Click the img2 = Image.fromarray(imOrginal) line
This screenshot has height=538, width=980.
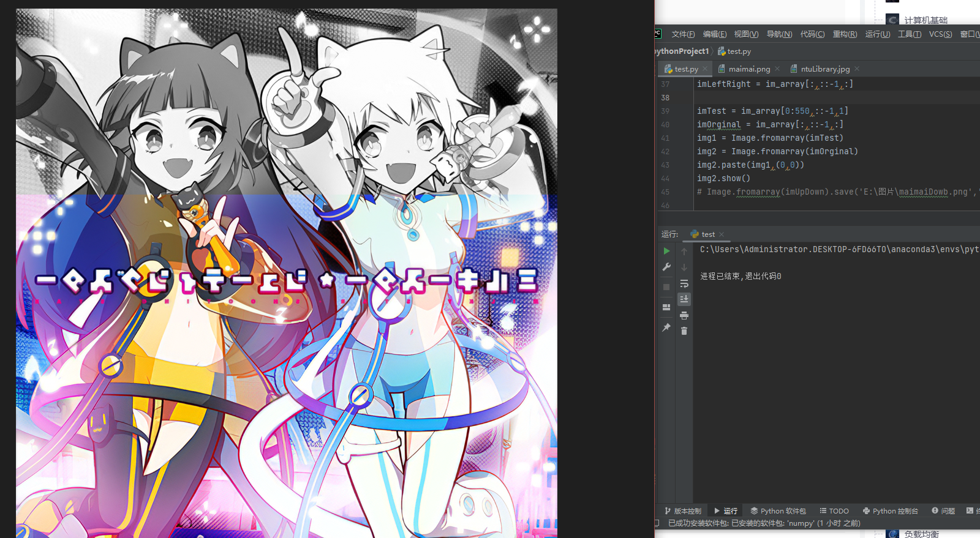click(777, 151)
